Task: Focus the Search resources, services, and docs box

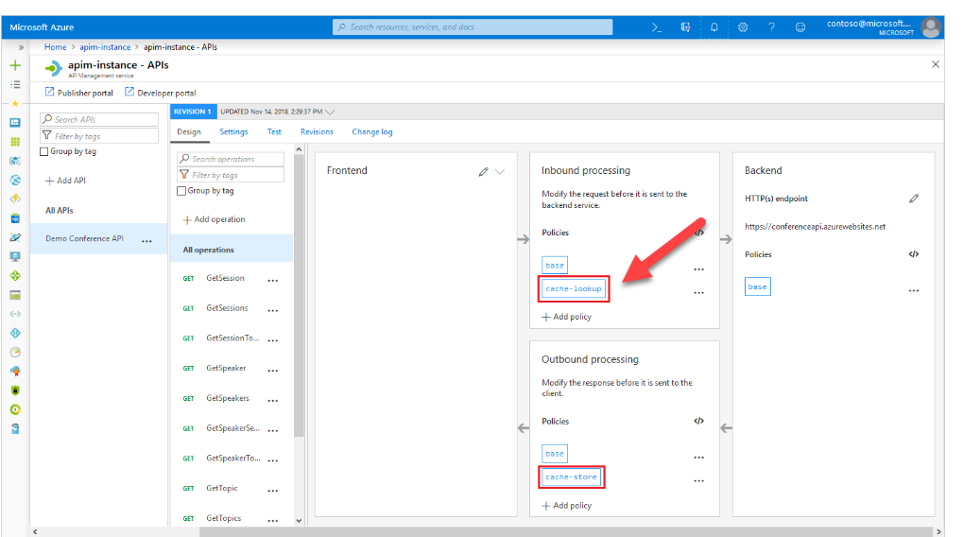Action: pos(473,26)
